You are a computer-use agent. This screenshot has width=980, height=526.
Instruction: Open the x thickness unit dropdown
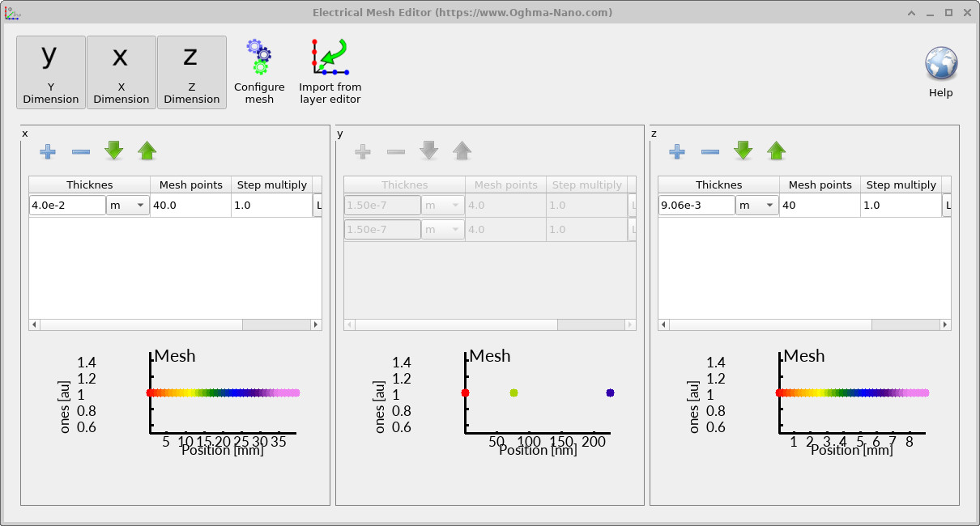tap(127, 205)
